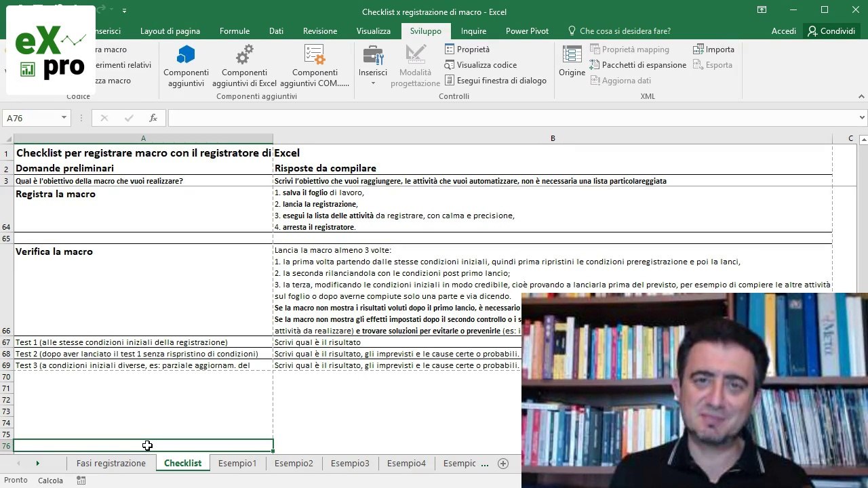Select the Sviluppo tab
Viewport: 868px width, 488px height.
pyautogui.click(x=426, y=31)
